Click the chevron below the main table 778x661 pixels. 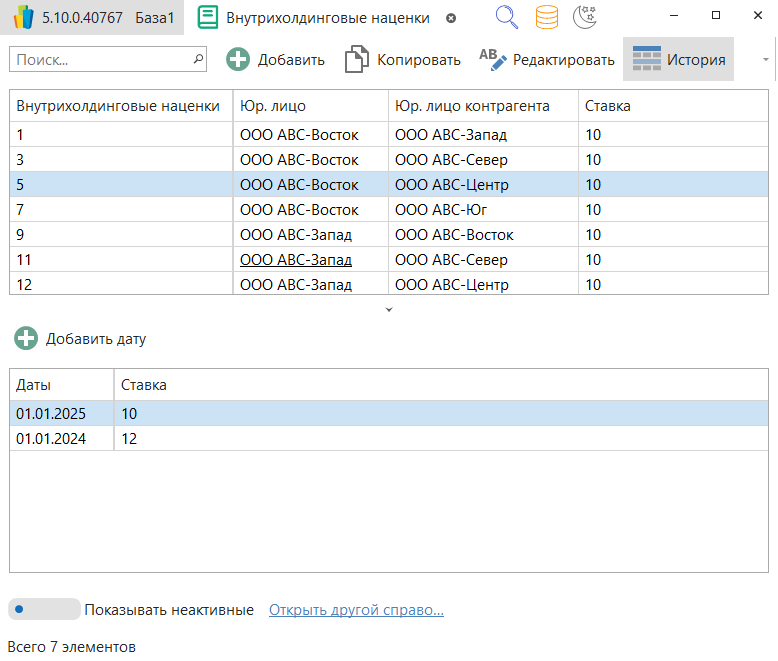pos(389,310)
